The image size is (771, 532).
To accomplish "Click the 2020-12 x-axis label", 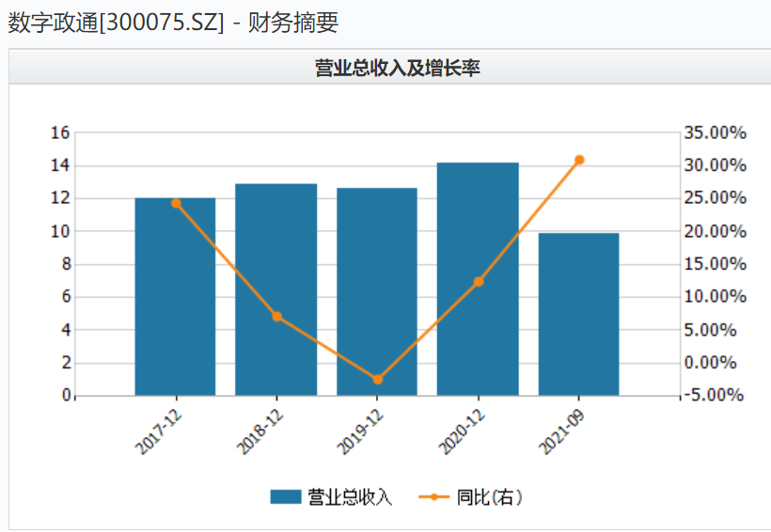I will tap(462, 432).
